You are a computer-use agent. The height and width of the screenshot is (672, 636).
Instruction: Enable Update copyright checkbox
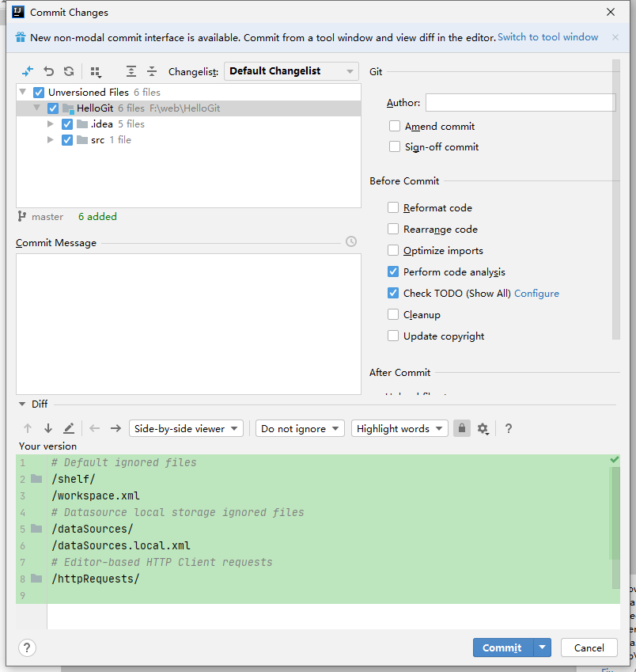[x=392, y=336]
